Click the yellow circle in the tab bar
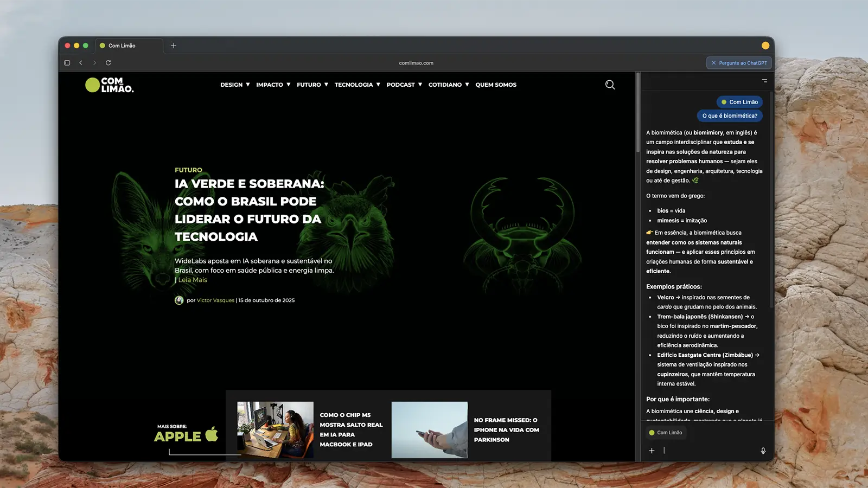Image resolution: width=868 pixels, height=488 pixels. [x=765, y=46]
